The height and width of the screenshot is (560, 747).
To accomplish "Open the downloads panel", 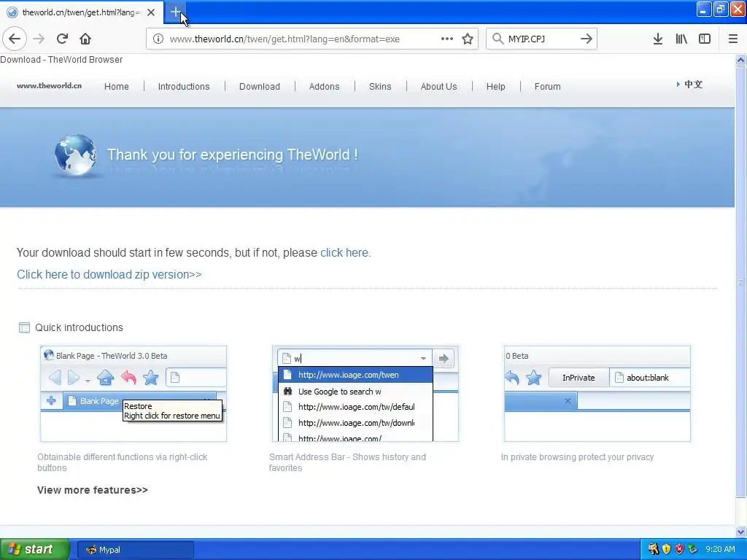I will coord(658,39).
